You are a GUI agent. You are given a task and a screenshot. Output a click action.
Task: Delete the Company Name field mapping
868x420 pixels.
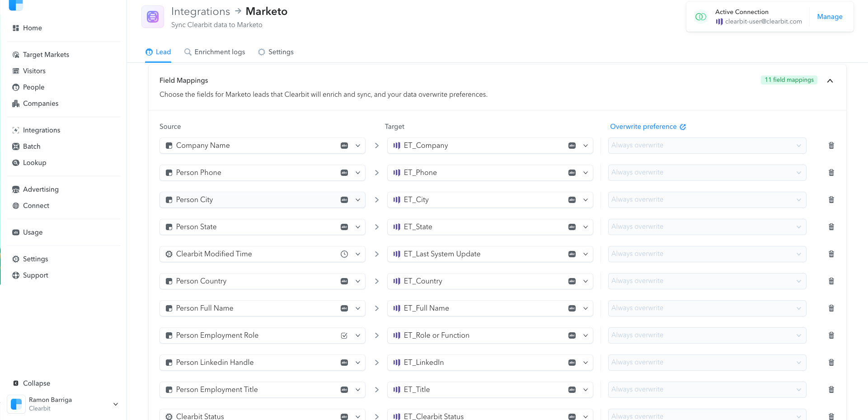831,146
